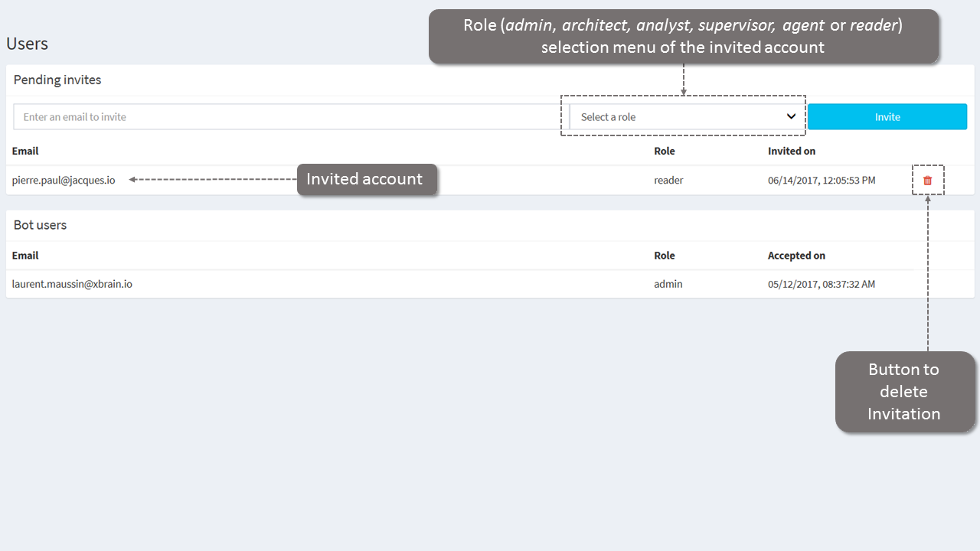Focus the Enter an email to invite field
980x551 pixels.
pyautogui.click(x=290, y=116)
